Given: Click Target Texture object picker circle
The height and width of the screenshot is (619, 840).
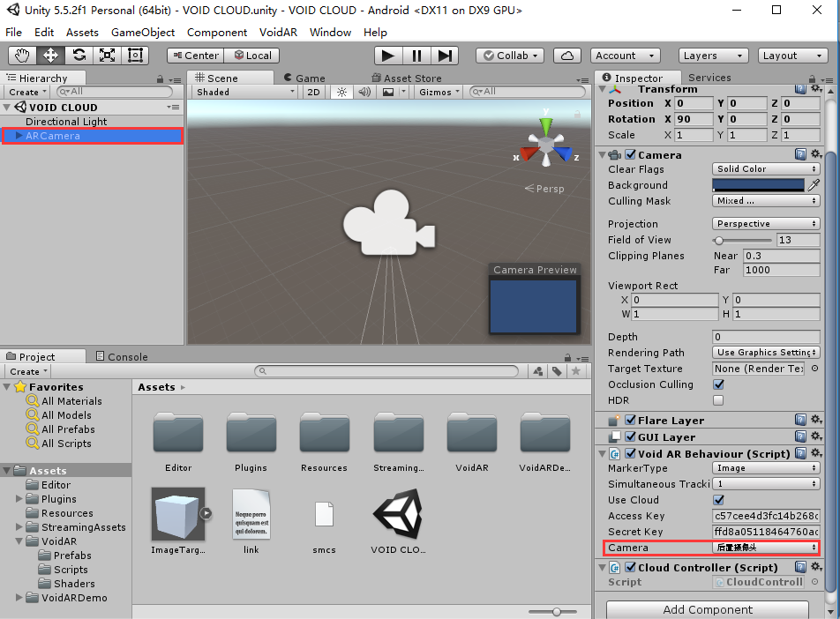Looking at the screenshot, I should 814,369.
